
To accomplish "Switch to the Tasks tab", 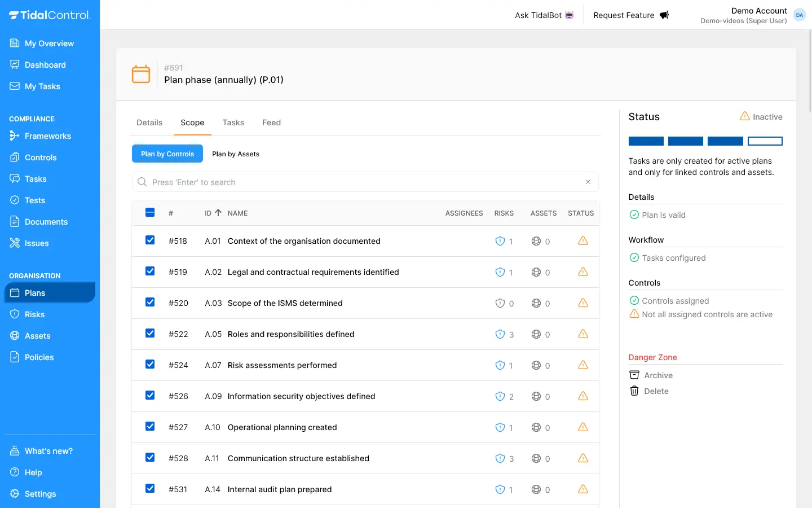I will (x=233, y=122).
